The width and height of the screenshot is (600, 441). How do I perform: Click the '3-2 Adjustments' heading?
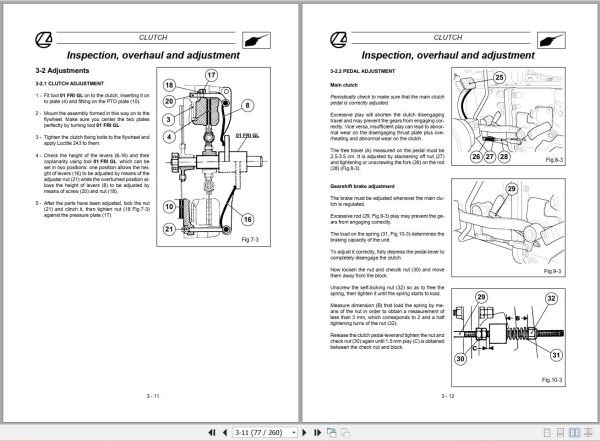point(62,71)
